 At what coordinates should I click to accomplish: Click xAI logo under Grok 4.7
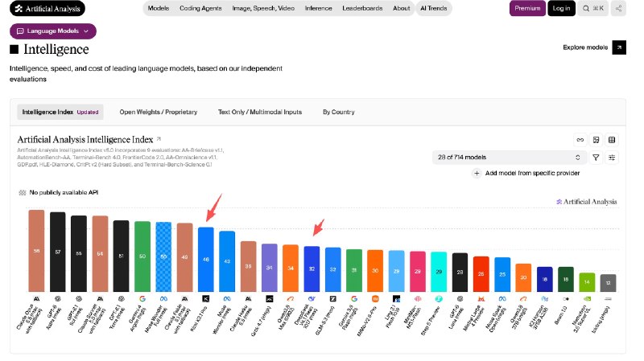[270, 298]
